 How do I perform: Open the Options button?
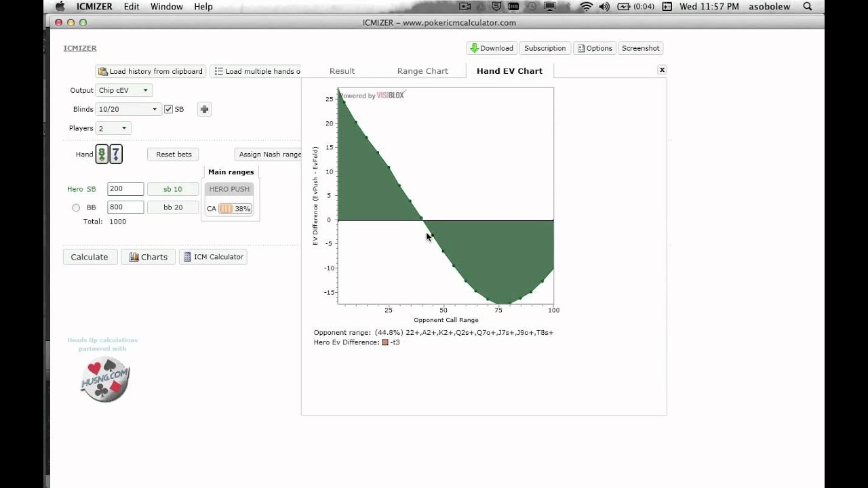[595, 48]
